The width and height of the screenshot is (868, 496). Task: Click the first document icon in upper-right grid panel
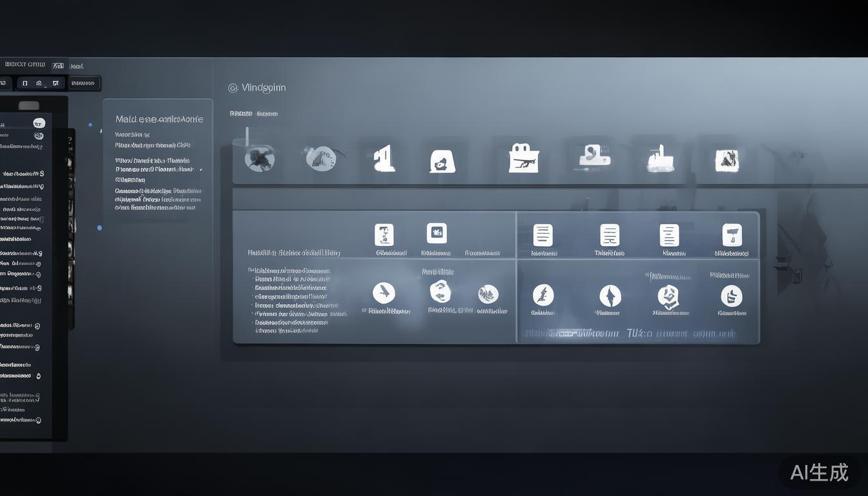pos(542,236)
